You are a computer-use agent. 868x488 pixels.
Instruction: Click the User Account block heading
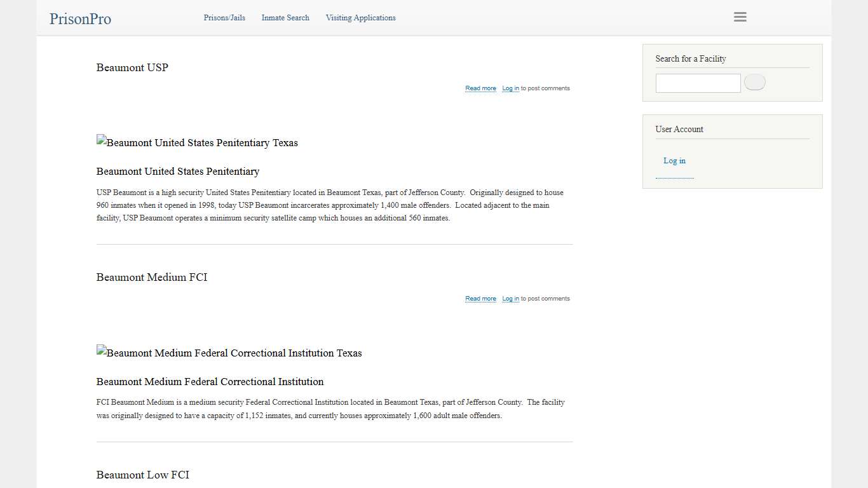tap(679, 129)
